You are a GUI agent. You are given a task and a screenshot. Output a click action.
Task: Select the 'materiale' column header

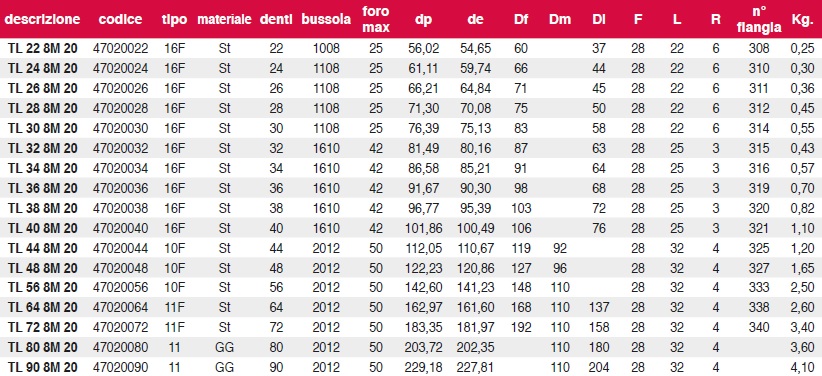point(224,20)
